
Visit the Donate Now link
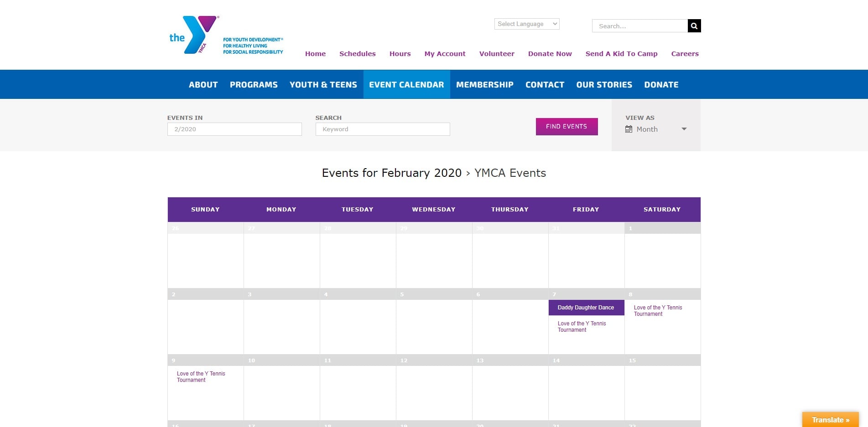click(x=550, y=54)
